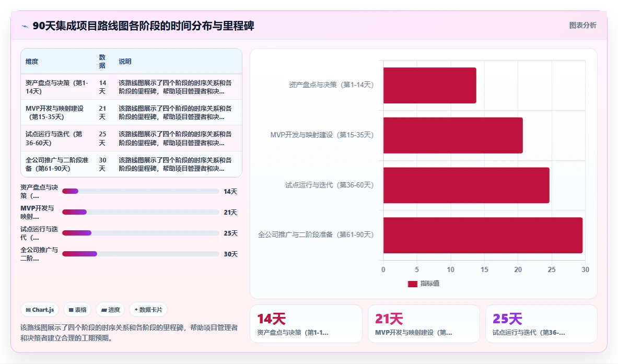618x364 pixels.
Task: Click the y-axis label MVP开发与映射建设（第15-35天）
Action: [x=322, y=135]
